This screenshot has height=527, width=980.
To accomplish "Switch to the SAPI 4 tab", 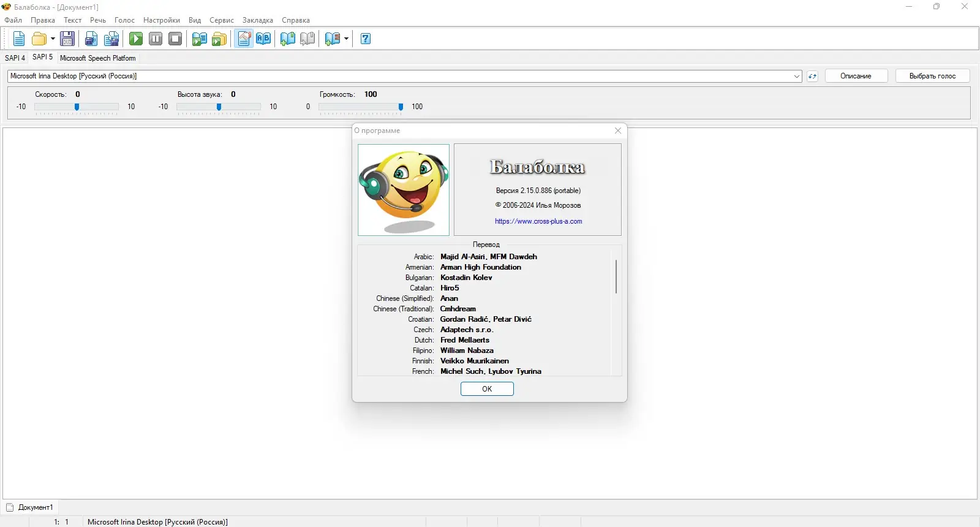I will click(x=15, y=58).
